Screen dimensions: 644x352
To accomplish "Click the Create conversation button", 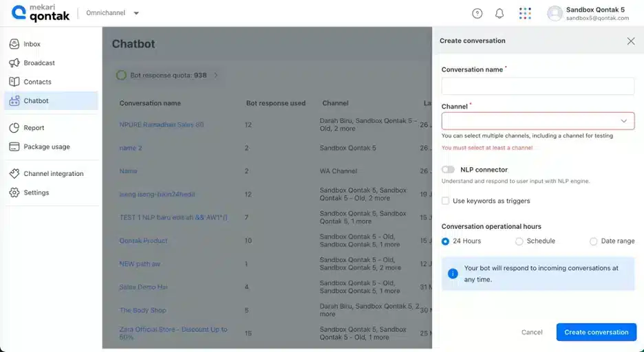I will [597, 332].
